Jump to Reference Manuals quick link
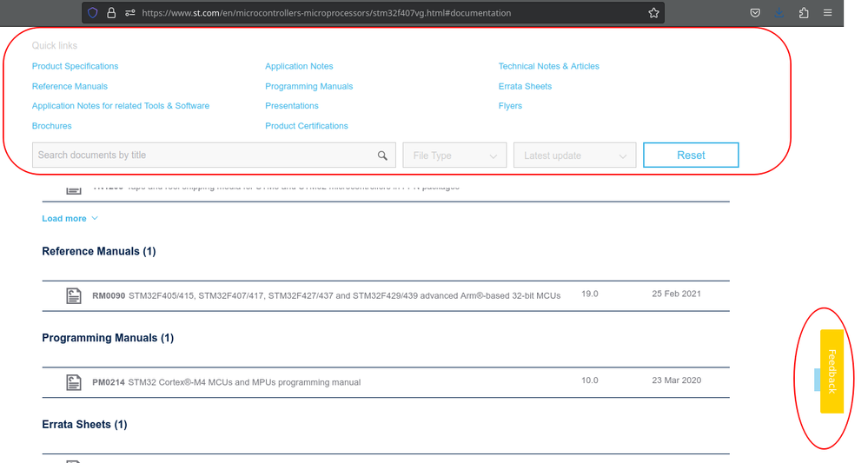Screen dimensions: 868x463 tap(70, 86)
